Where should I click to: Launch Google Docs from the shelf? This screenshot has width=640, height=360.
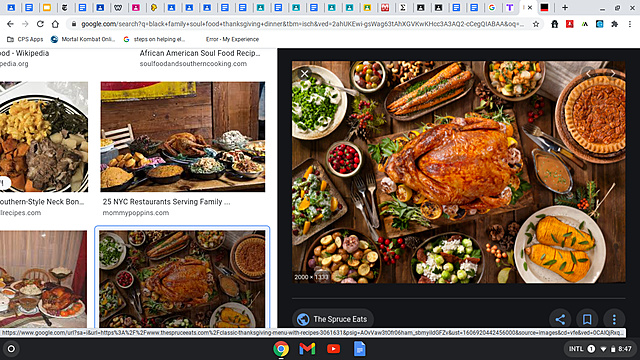click(360, 349)
